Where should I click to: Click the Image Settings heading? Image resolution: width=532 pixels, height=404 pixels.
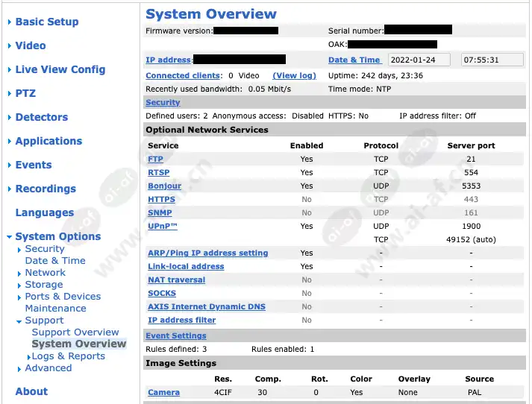[181, 363]
